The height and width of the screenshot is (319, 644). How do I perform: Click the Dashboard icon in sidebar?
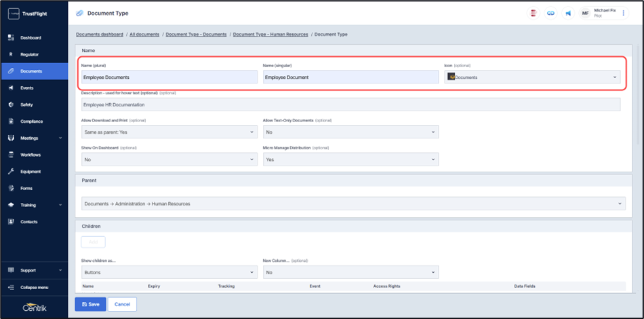click(11, 38)
